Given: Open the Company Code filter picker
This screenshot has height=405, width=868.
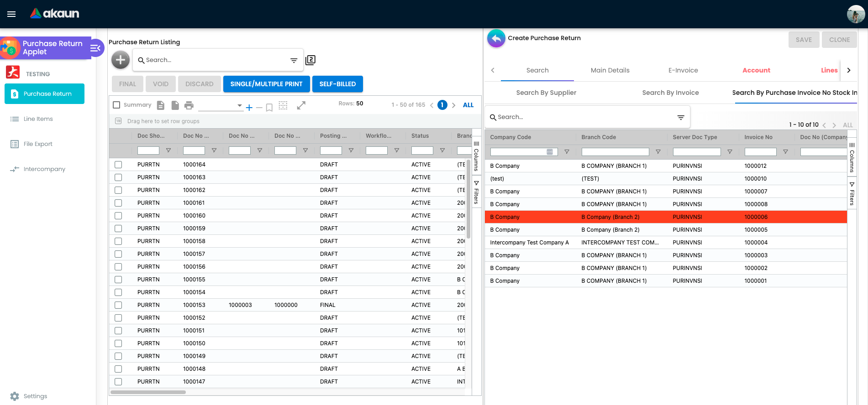Looking at the screenshot, I should coord(550,152).
